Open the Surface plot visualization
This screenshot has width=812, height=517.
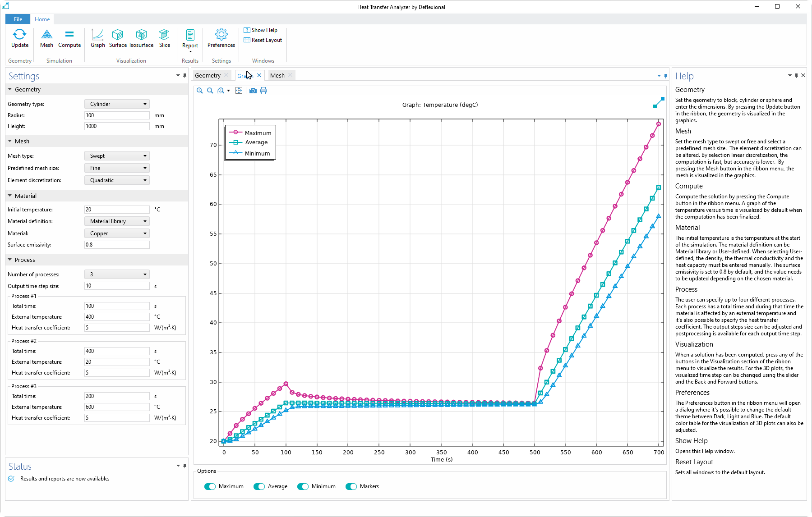coord(118,38)
